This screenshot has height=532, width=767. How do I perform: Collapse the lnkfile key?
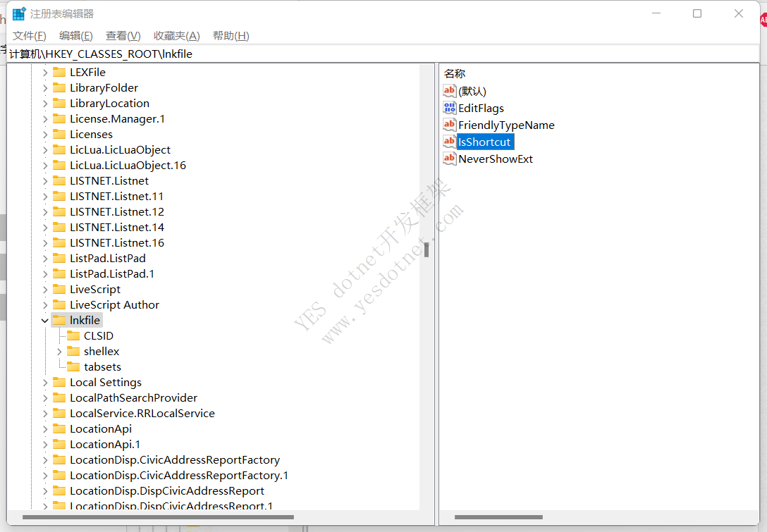(x=45, y=321)
